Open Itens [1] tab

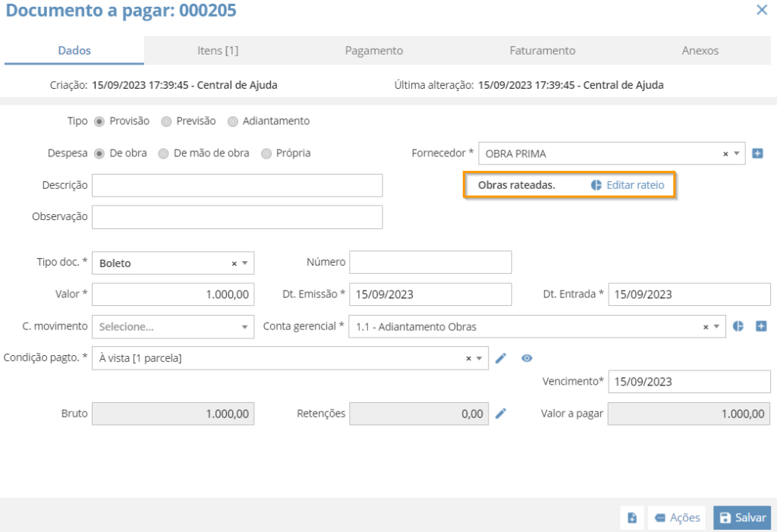[218, 50]
